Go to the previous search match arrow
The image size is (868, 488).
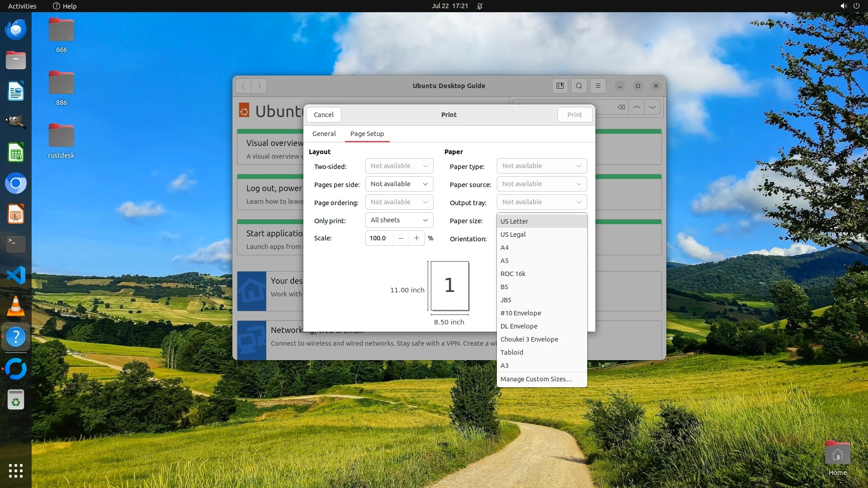[636, 107]
